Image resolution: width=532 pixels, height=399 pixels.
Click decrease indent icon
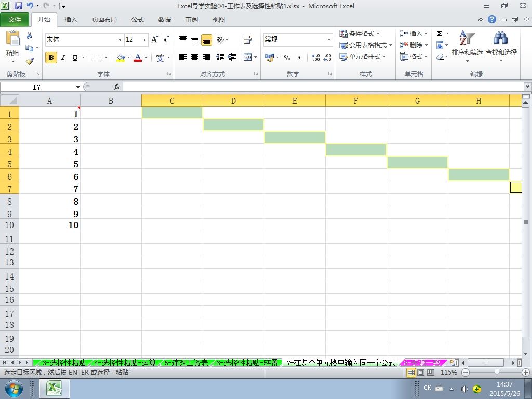coord(220,57)
